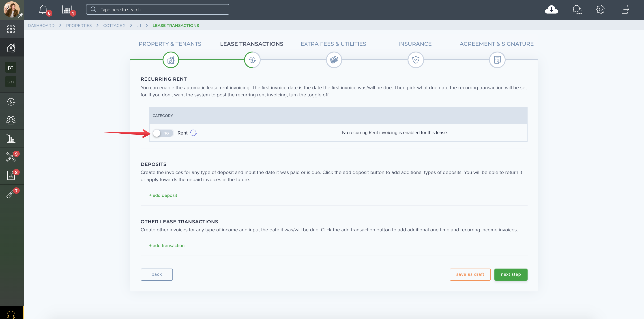The image size is (644, 319).
Task: Click the recurring arrows icon beside Rent
Action: 193,133
